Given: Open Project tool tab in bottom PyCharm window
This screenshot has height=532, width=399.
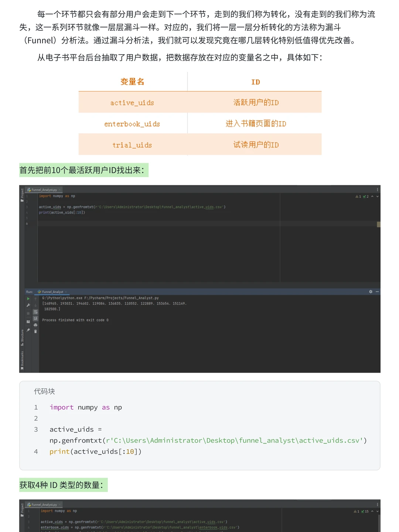Looking at the screenshot, I should pos(22,510).
